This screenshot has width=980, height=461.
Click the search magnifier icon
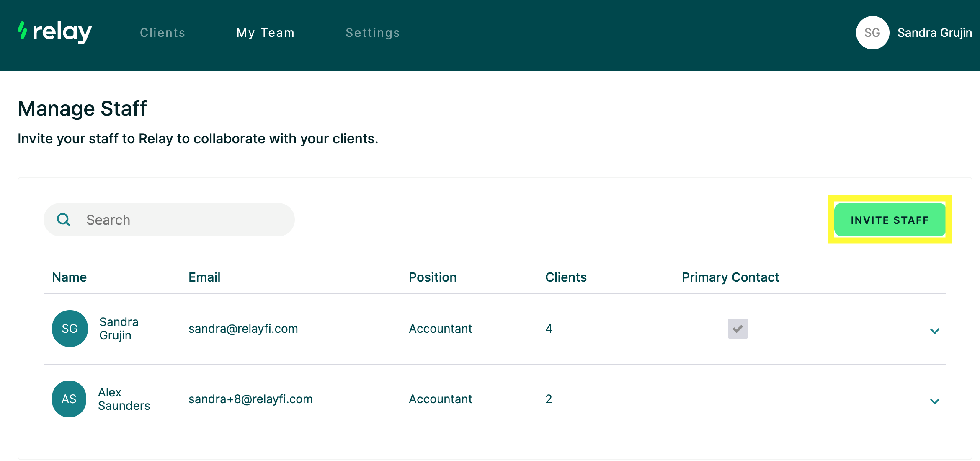64,220
